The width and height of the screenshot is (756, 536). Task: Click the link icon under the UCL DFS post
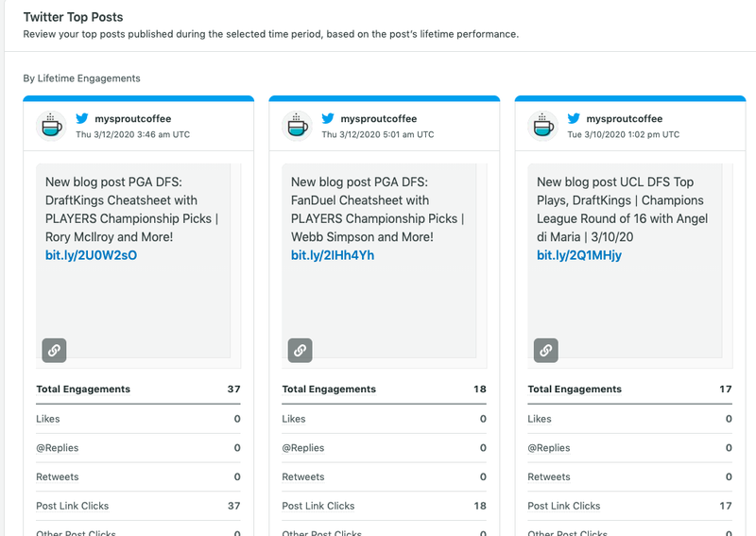point(546,351)
